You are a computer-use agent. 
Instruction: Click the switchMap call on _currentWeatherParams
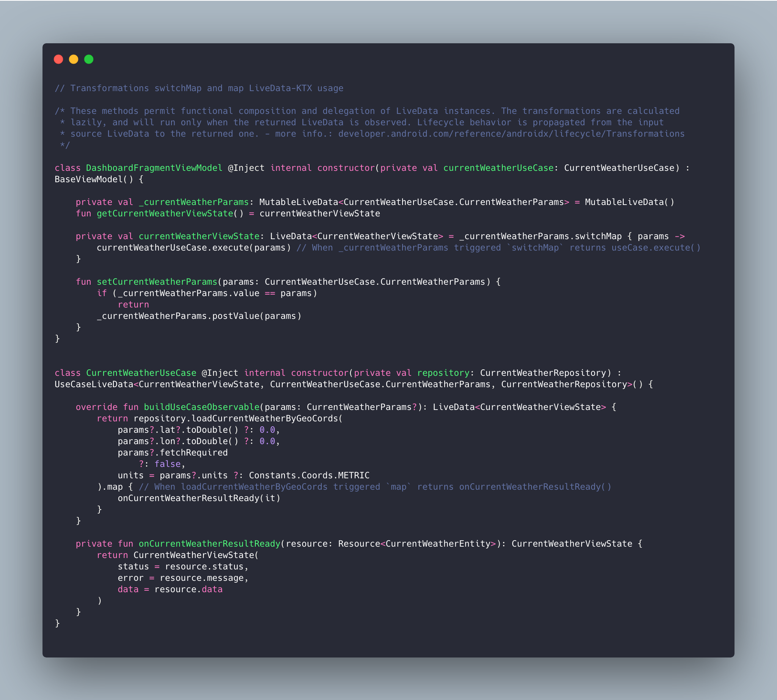point(598,236)
